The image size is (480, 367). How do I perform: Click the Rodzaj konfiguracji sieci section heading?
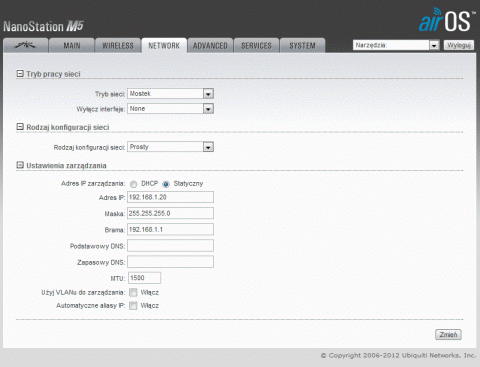(x=68, y=127)
